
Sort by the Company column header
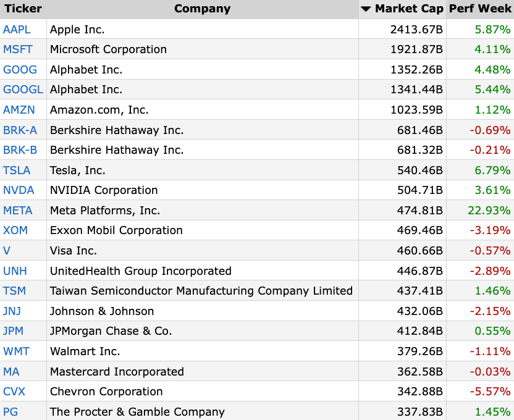click(x=202, y=9)
